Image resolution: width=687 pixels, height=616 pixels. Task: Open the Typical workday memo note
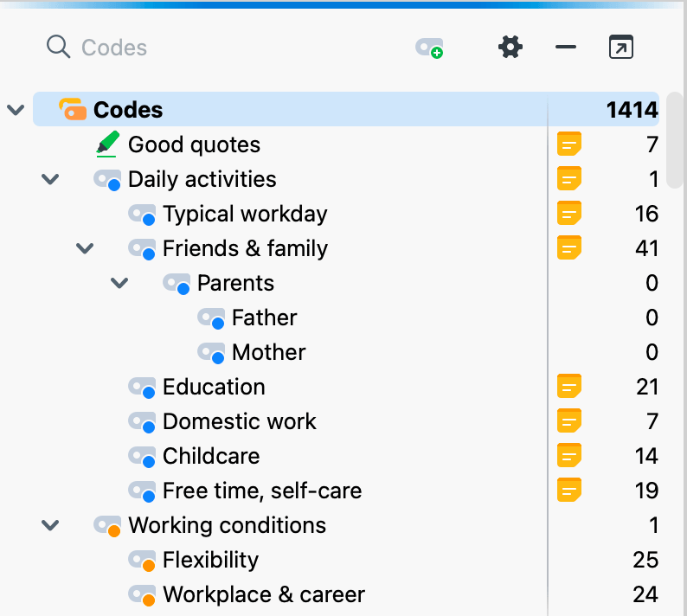569,213
